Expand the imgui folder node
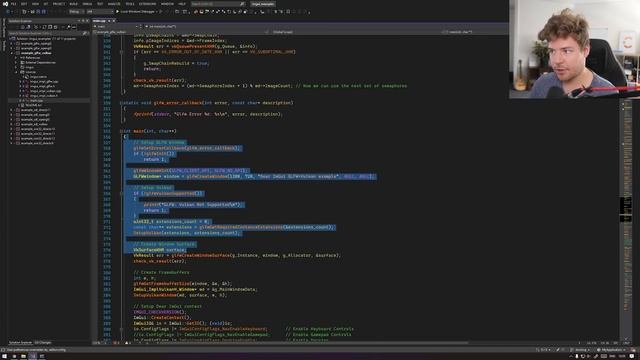 click(16, 67)
